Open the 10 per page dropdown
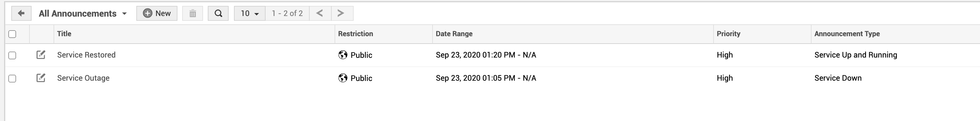The height and width of the screenshot is (121, 980). pos(249,14)
